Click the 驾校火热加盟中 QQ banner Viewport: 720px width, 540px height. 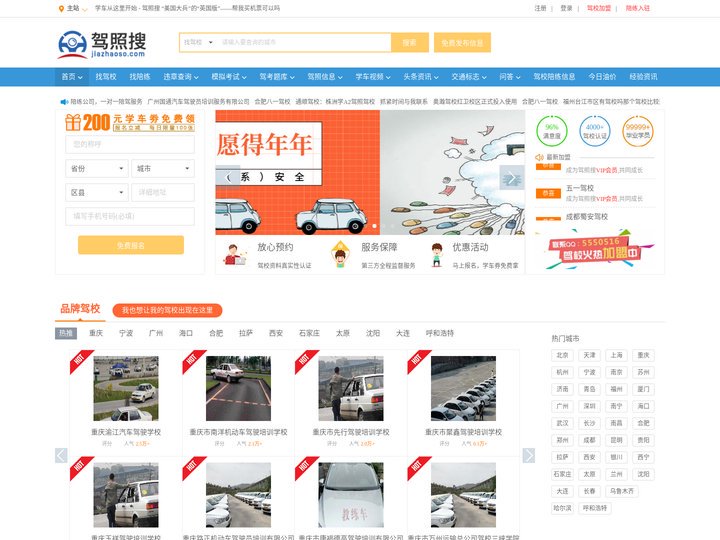point(595,251)
